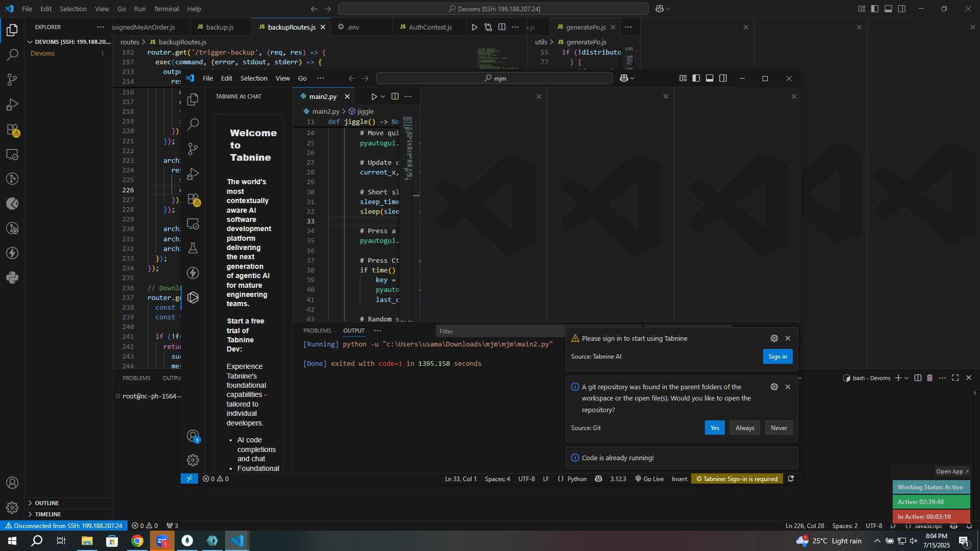Switch to PROBLEMS tab in mjm panel
Screen dimensions: 980x551
coord(317,331)
